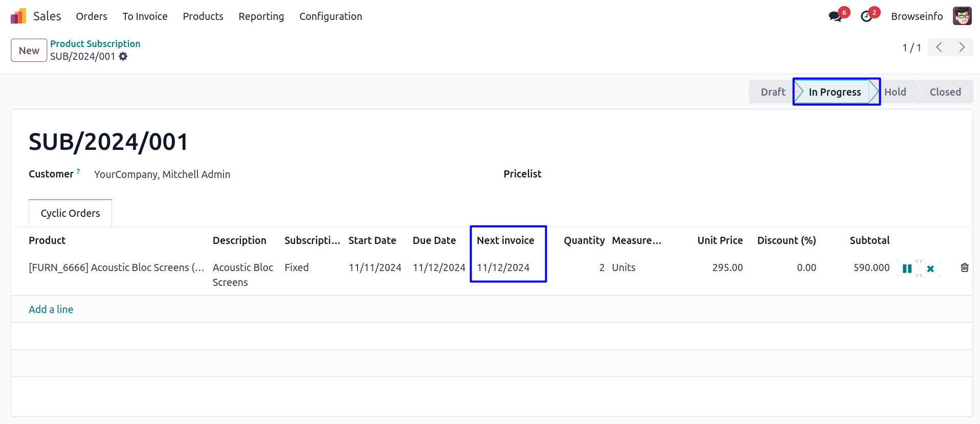
Task: Pause the subscription line with pause icon
Action: pyautogui.click(x=907, y=269)
